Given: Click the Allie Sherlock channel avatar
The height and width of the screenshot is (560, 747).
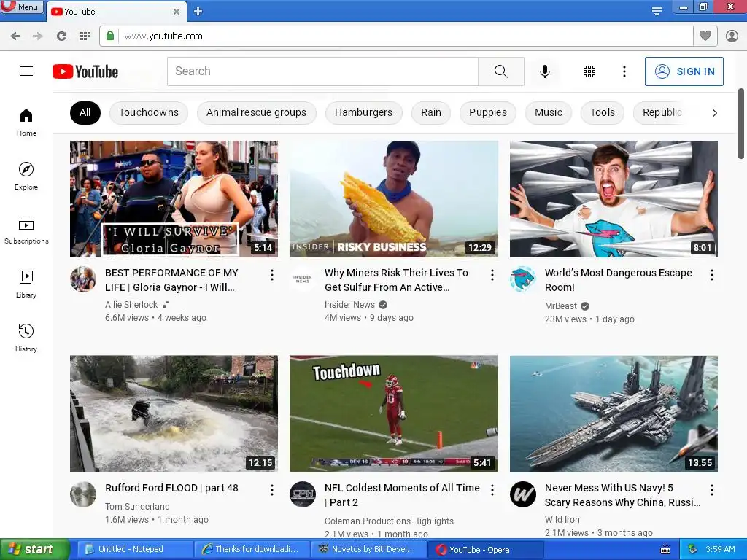Looking at the screenshot, I should pos(83,279).
